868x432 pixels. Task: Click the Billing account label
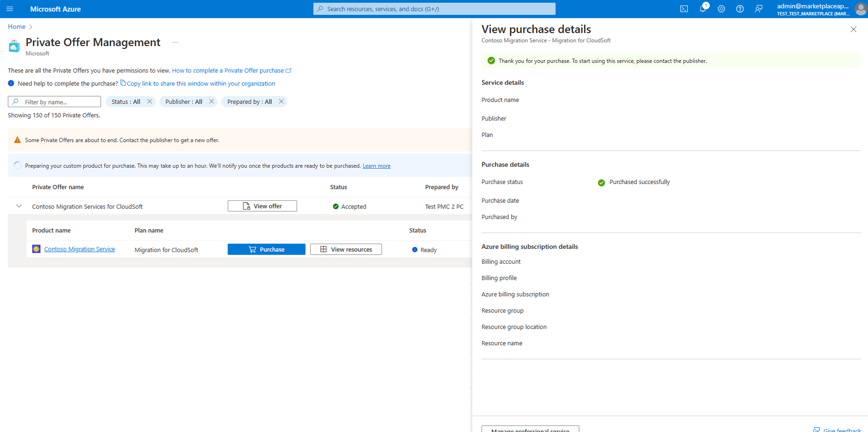(501, 262)
